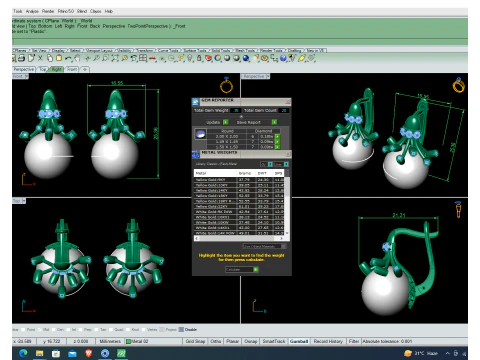Toggle the Tan osnap checkbox
Image resolution: width=480 pixels, height=360 pixels.
click(x=96, y=329)
